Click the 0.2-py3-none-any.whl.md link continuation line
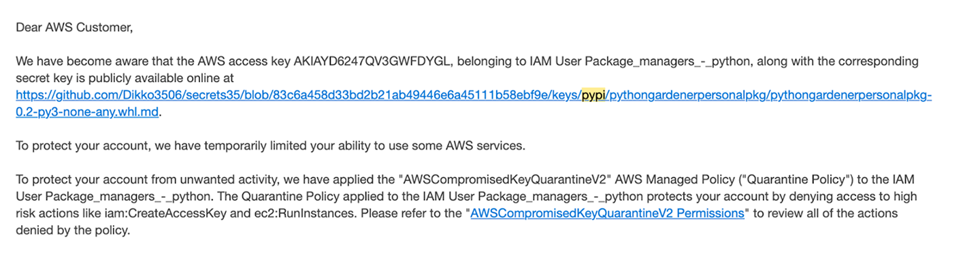Image resolution: width=980 pixels, height=264 pixels. [88, 112]
